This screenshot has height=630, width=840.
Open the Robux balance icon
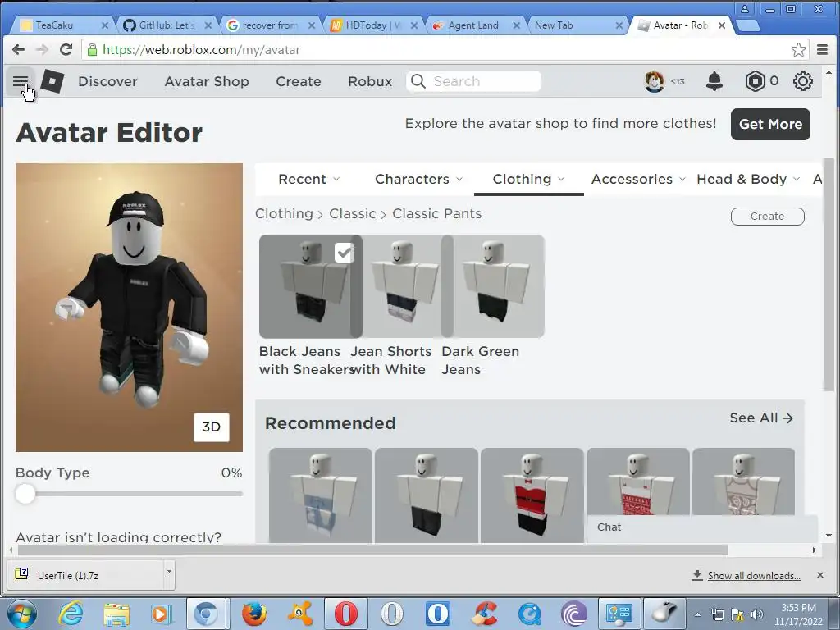tap(755, 81)
